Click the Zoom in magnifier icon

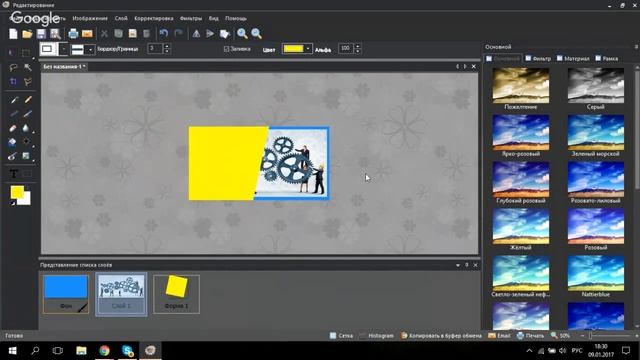(x=242, y=33)
